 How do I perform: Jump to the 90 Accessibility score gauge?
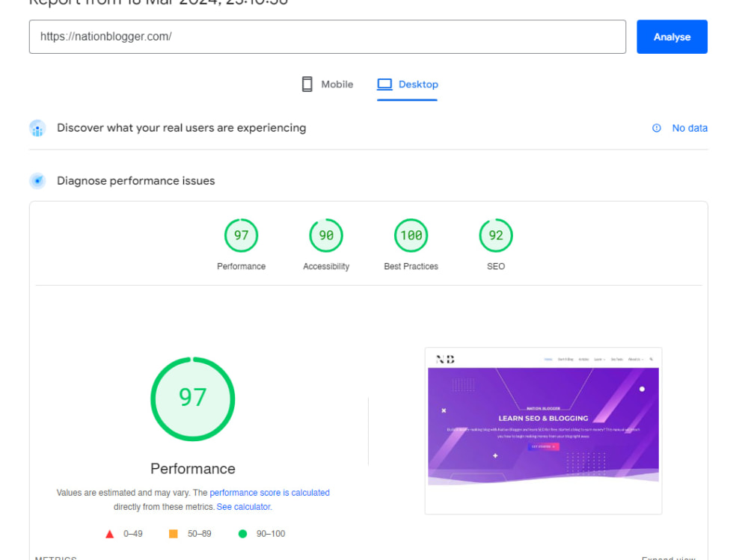pos(326,236)
